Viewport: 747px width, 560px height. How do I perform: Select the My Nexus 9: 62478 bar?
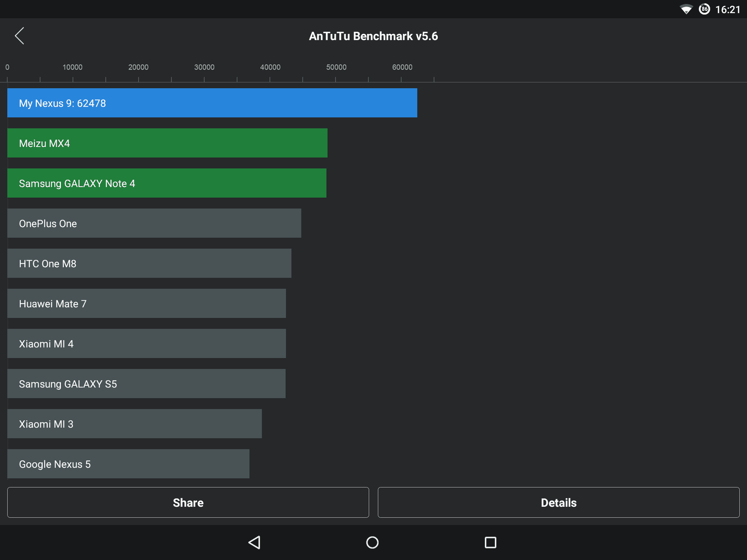click(212, 103)
